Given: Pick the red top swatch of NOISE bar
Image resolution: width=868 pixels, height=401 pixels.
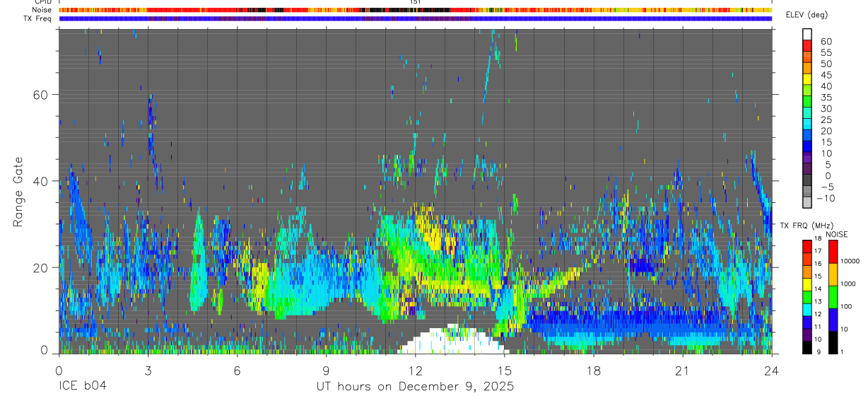Looking at the screenshot, I should click(833, 251).
